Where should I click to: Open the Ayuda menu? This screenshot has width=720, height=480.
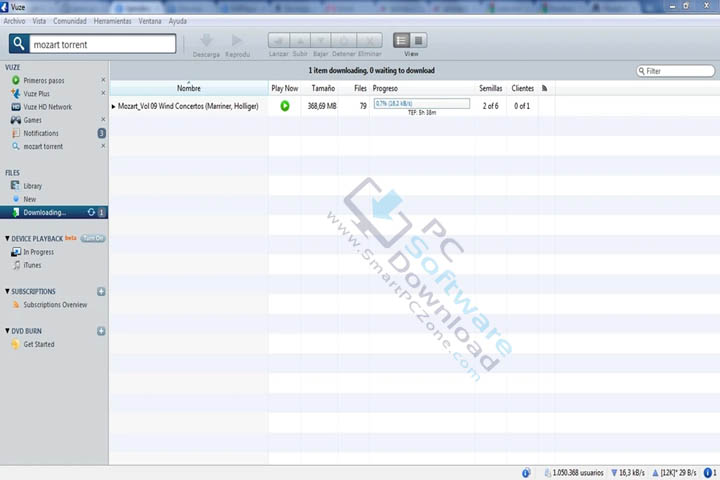[x=178, y=21]
